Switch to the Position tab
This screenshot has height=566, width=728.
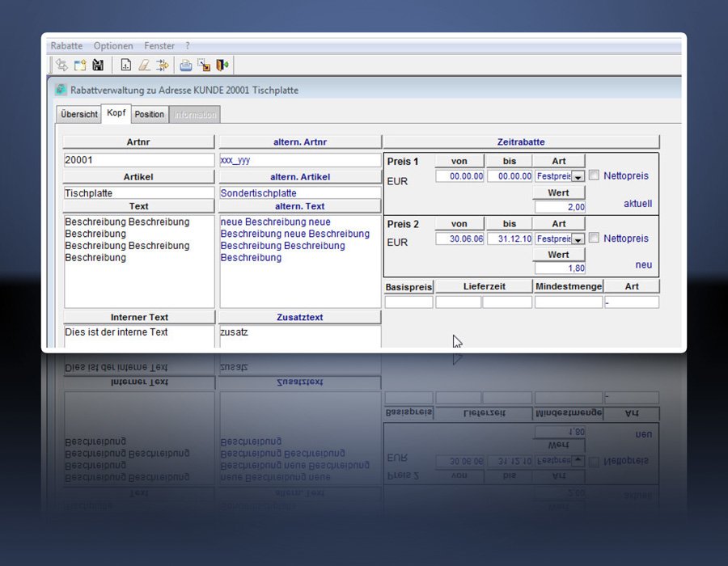pos(150,115)
